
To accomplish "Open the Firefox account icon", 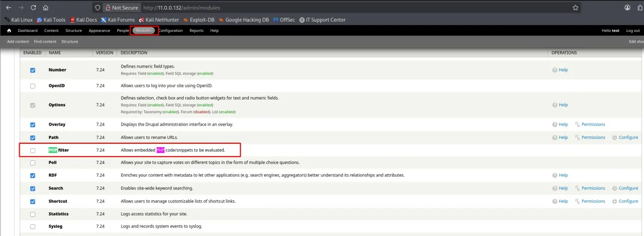I will pos(627,8).
